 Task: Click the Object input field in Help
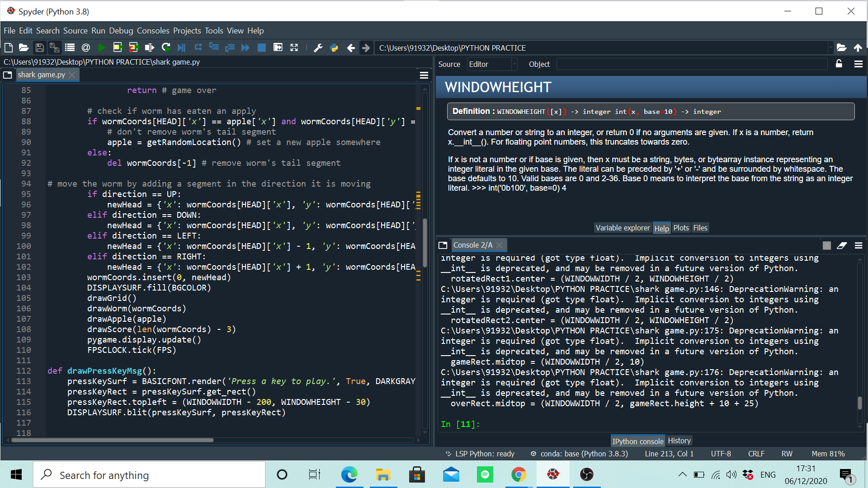pos(692,64)
